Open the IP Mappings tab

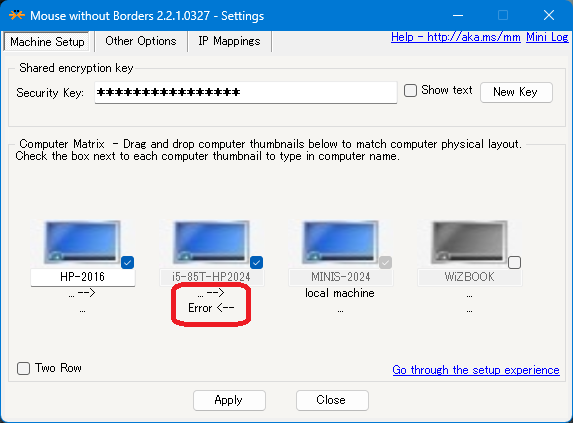229,41
